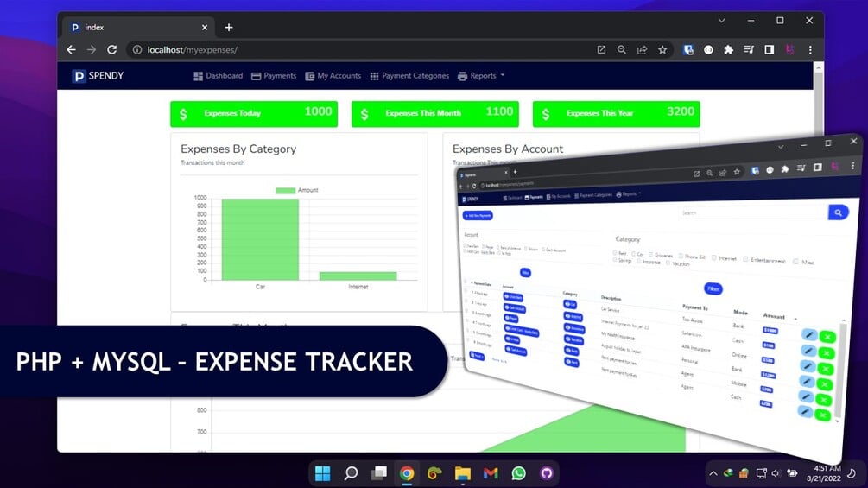Viewport: 868px width, 488px height.
Task: Click the Expenses This Month card
Action: coord(435,113)
